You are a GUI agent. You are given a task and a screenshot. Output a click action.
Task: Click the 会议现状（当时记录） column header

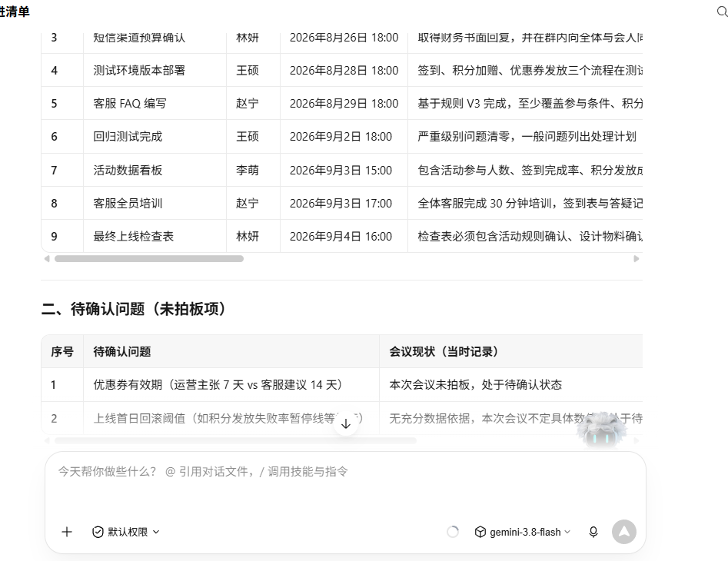[x=444, y=352]
